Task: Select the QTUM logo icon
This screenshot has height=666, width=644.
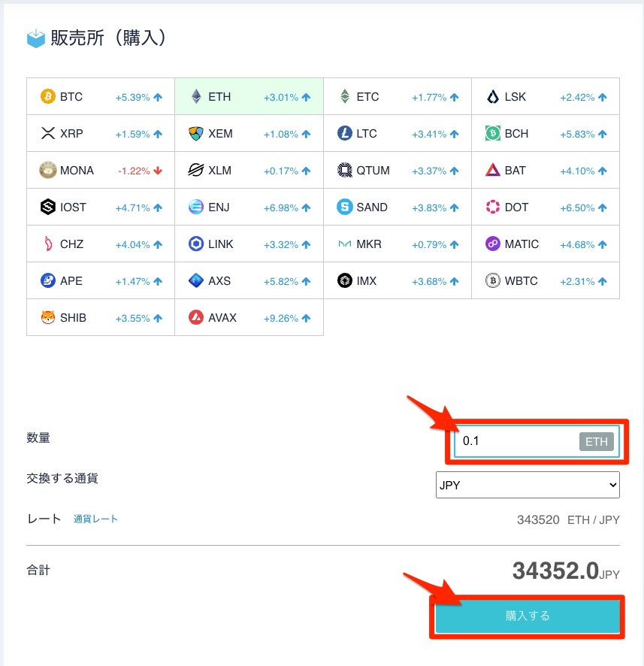Action: point(344,170)
